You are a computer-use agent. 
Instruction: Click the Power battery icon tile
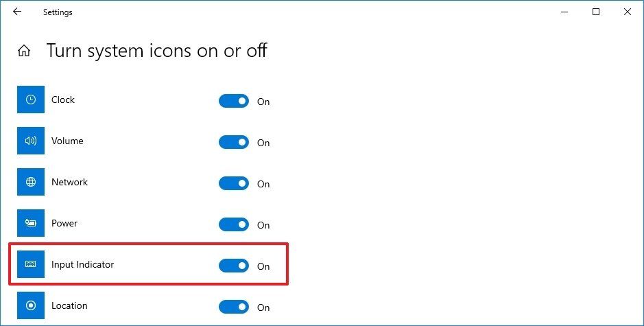tap(31, 223)
